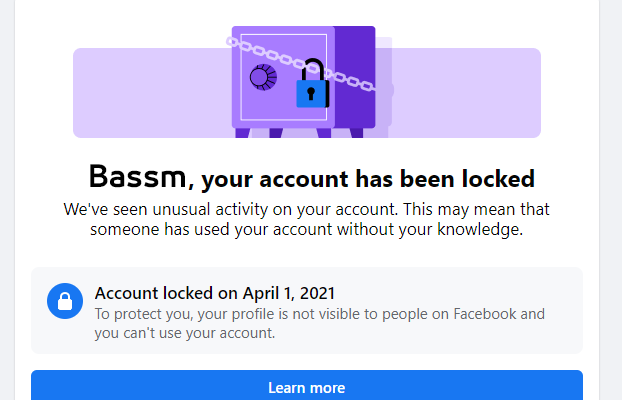Click the blue lock circle icon
Image resolution: width=622 pixels, height=400 pixels.
65,301
